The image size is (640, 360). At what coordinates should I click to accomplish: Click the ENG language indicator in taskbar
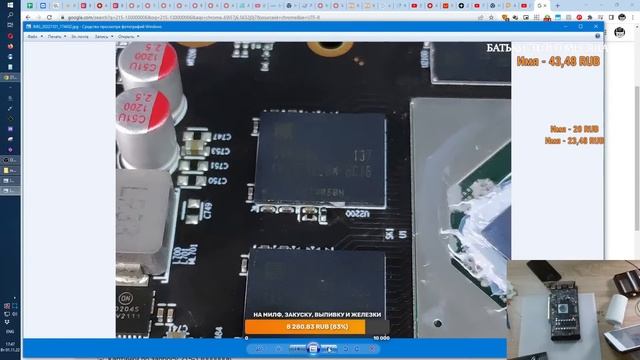point(10,331)
